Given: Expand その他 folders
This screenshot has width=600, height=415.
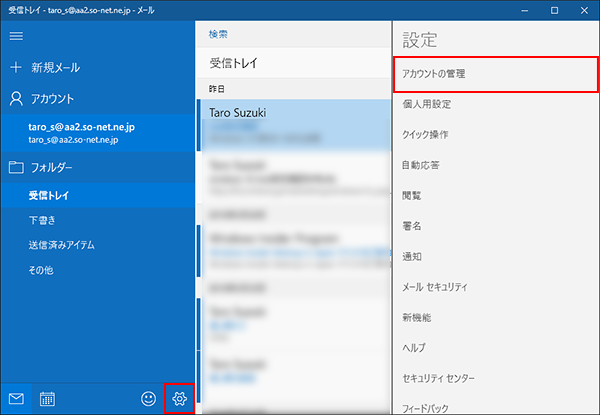Looking at the screenshot, I should 41,270.
